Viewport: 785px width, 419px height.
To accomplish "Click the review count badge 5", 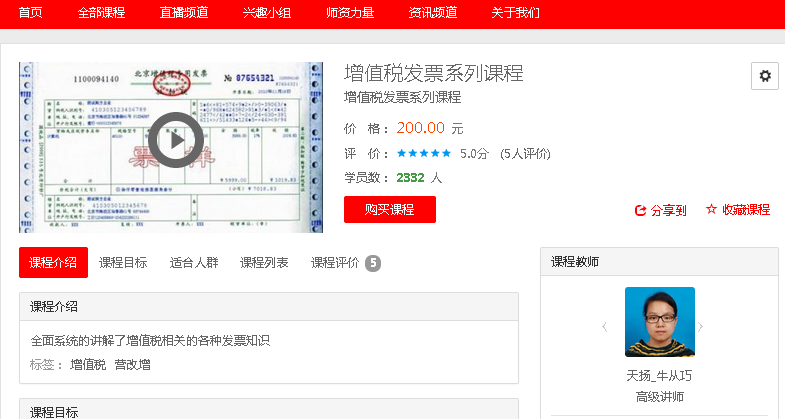I will [x=373, y=263].
